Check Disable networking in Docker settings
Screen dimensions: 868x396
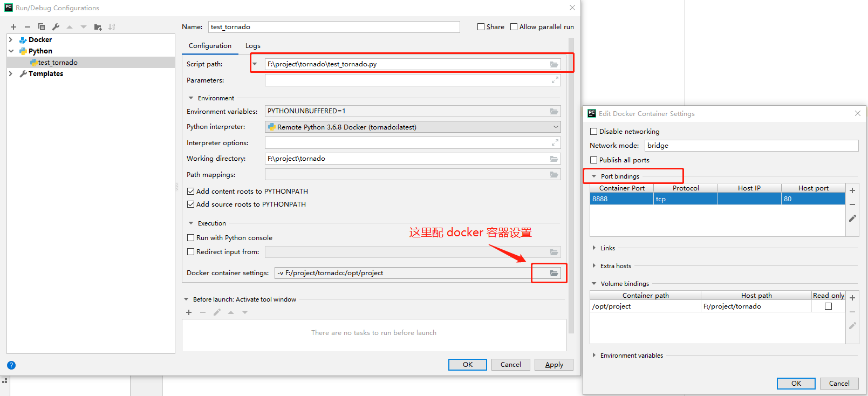[x=593, y=132]
